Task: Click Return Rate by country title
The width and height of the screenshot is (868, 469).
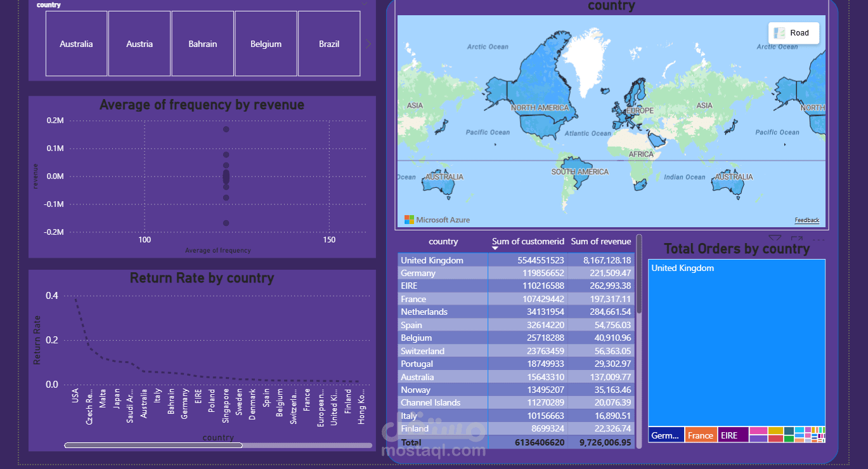Action: [x=202, y=278]
